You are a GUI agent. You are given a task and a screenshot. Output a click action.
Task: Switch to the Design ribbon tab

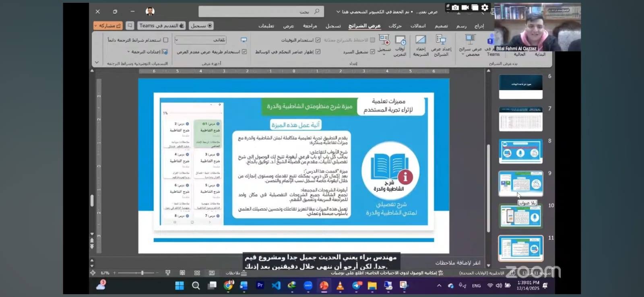pos(441,26)
